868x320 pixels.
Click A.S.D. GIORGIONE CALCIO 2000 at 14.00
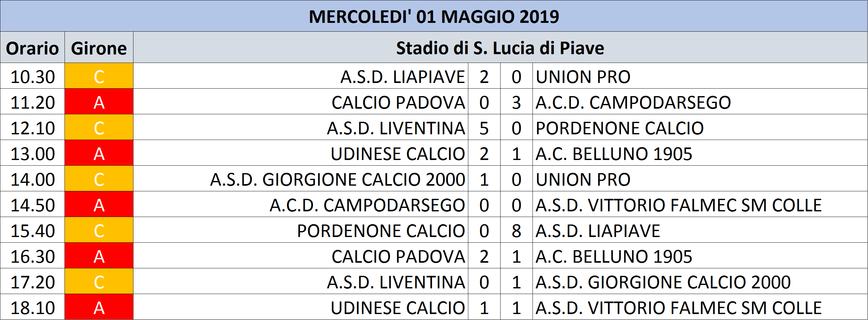coord(338,179)
